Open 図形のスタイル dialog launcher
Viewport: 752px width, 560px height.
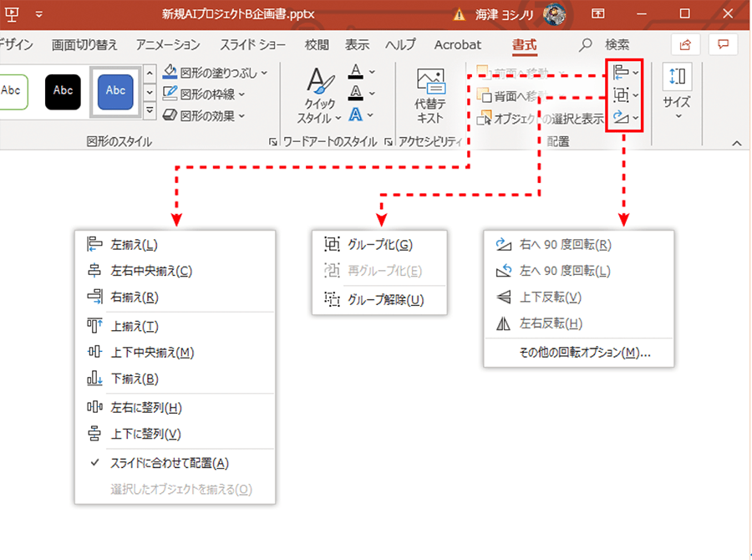click(272, 141)
